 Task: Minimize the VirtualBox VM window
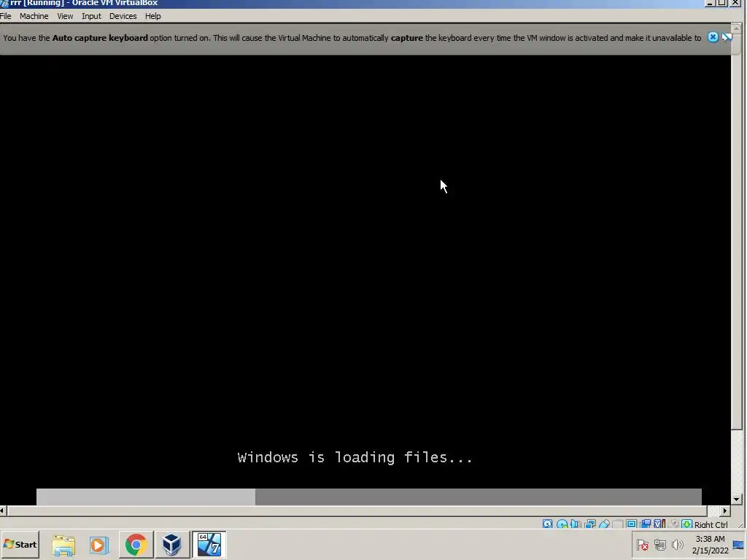pos(710,3)
